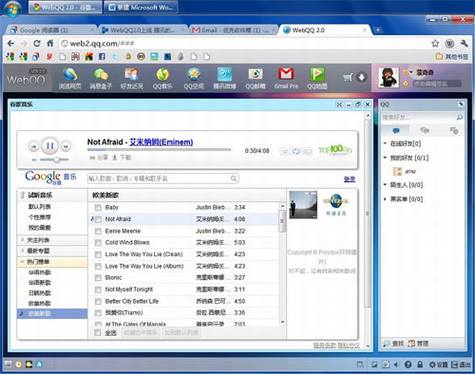Click the download button under song title

121,157
